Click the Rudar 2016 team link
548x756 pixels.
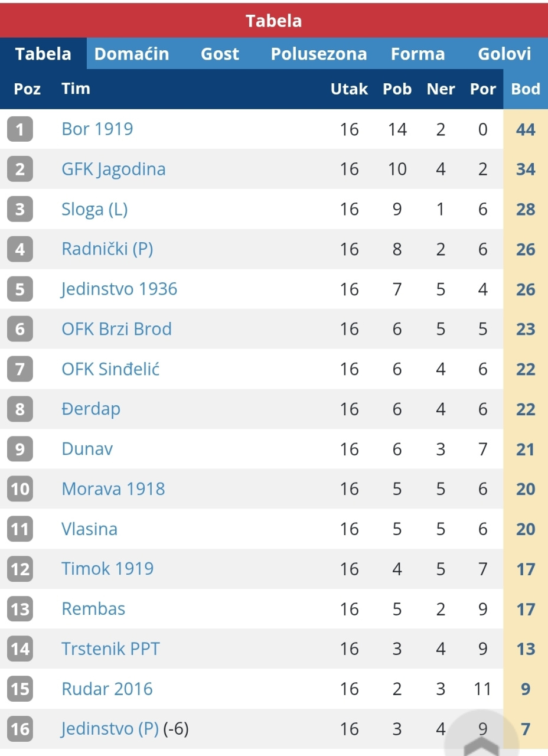[x=107, y=689]
